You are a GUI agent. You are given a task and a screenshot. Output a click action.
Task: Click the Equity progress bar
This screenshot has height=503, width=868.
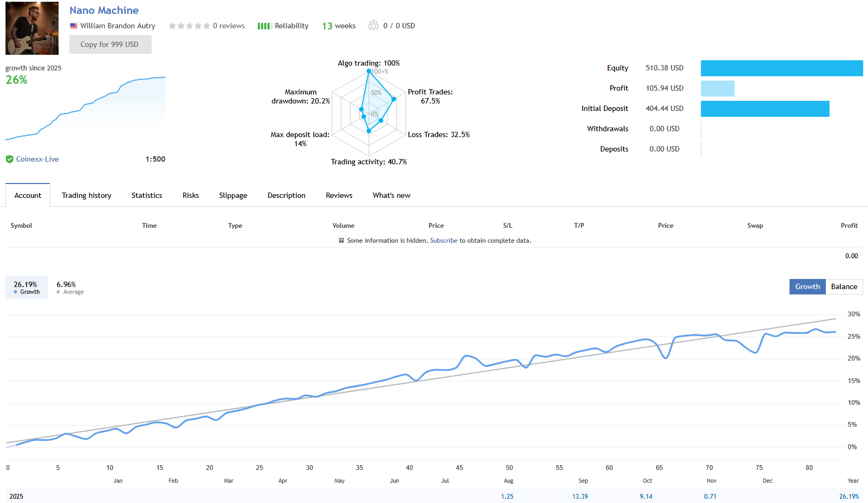point(782,68)
